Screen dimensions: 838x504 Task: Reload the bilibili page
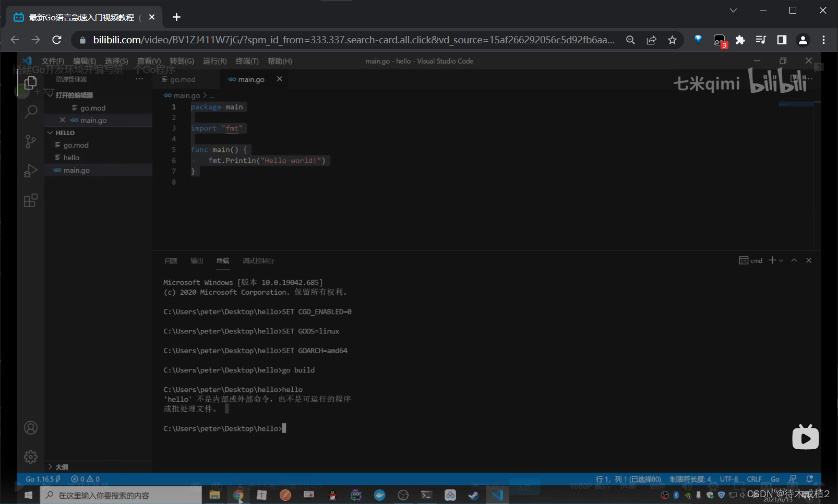coord(57,40)
